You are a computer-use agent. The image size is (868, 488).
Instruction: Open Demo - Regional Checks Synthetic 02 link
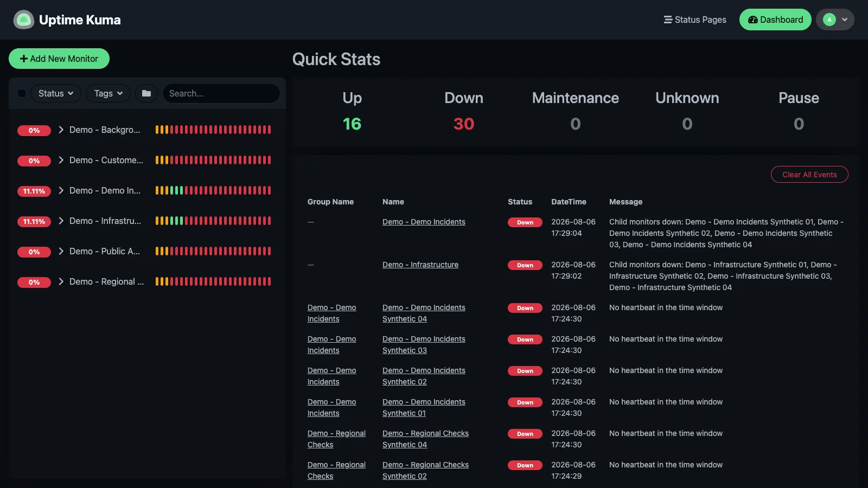click(x=425, y=471)
